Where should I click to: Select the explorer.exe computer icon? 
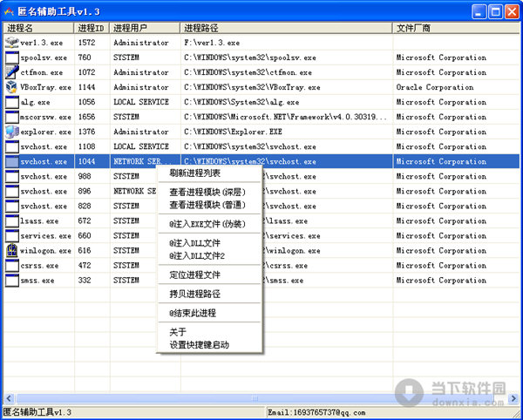12,132
